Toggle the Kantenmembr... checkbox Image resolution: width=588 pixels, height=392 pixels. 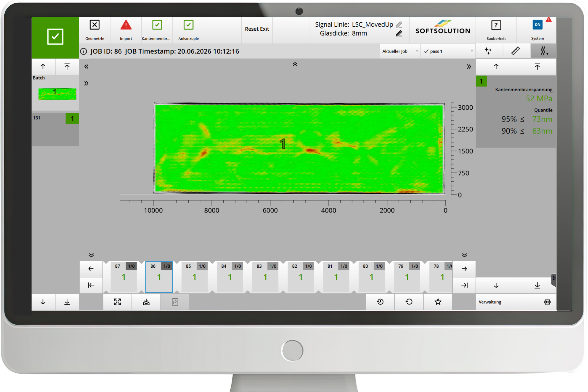pos(157,25)
